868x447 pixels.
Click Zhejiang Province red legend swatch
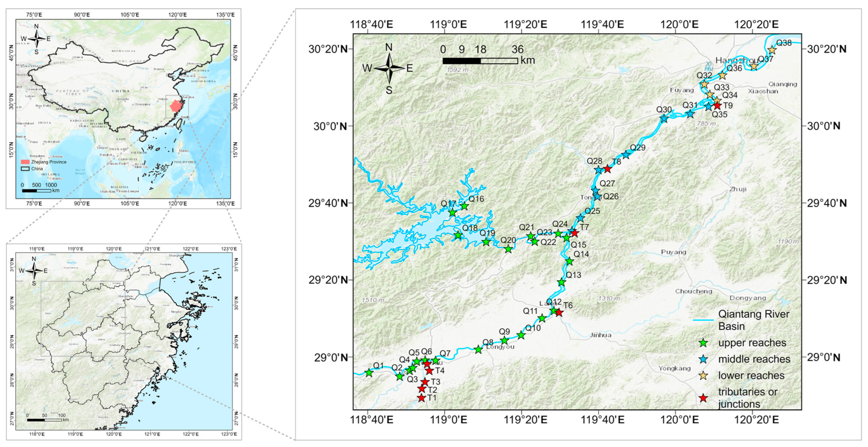pyautogui.click(x=25, y=162)
